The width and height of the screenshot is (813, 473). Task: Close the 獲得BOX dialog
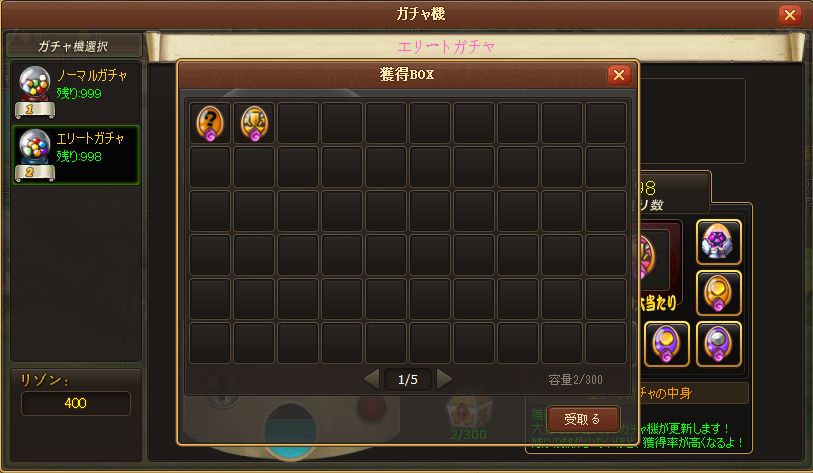619,75
